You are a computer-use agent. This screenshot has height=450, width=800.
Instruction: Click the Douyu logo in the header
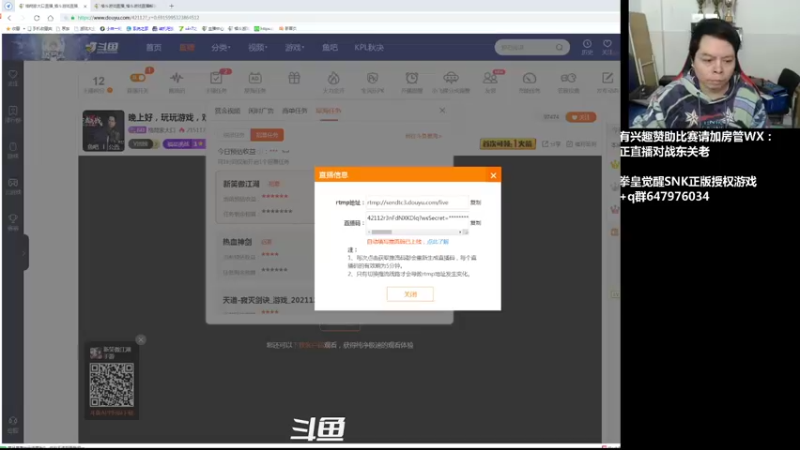[x=102, y=47]
